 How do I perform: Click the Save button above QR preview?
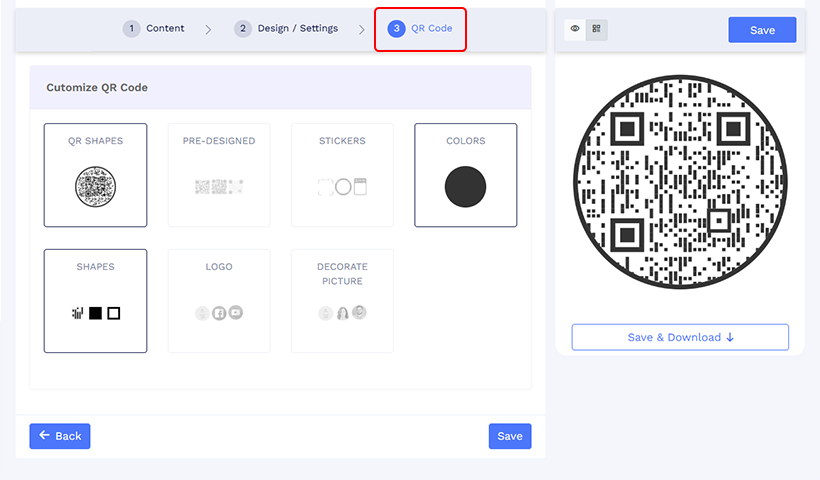coord(762,30)
